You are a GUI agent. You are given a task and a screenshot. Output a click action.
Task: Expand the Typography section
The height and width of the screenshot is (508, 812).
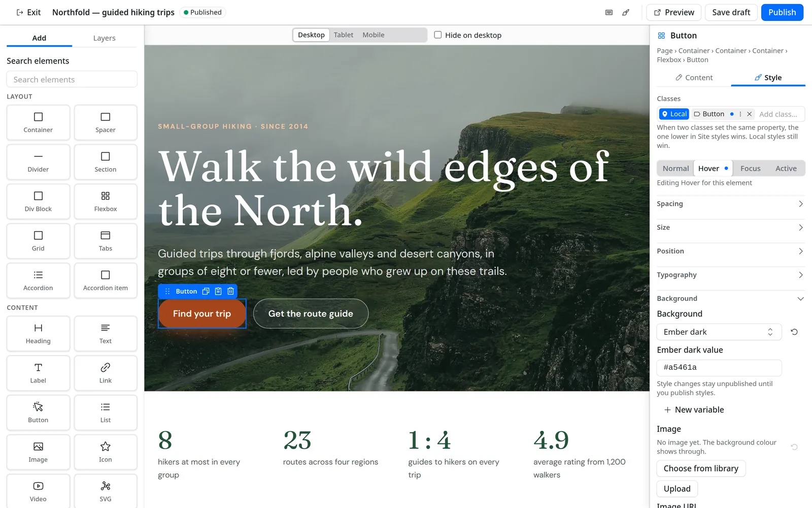coord(730,275)
